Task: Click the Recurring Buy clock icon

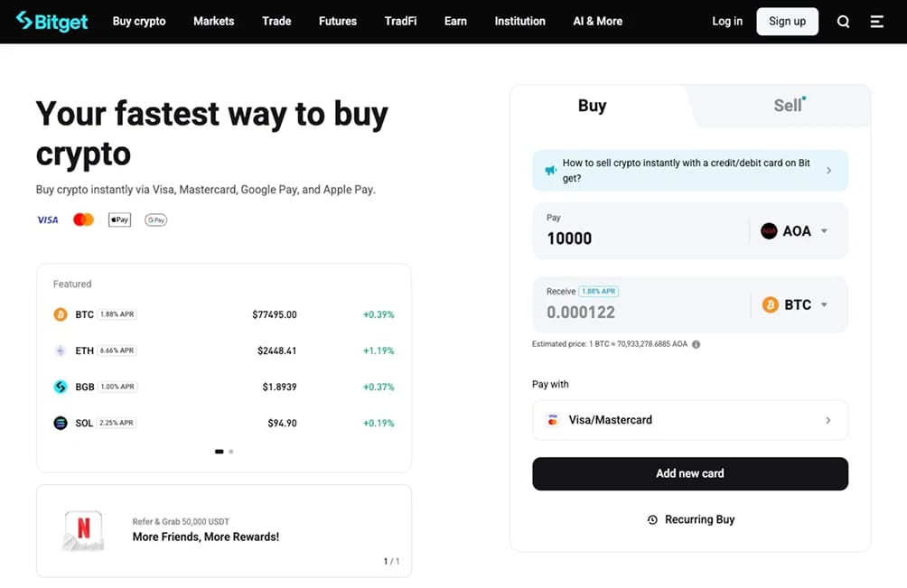Action: [652, 519]
